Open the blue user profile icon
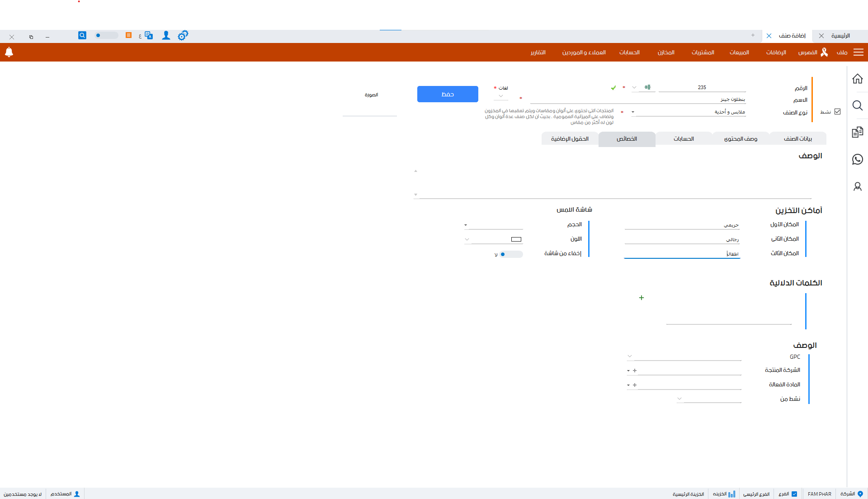 tap(166, 35)
